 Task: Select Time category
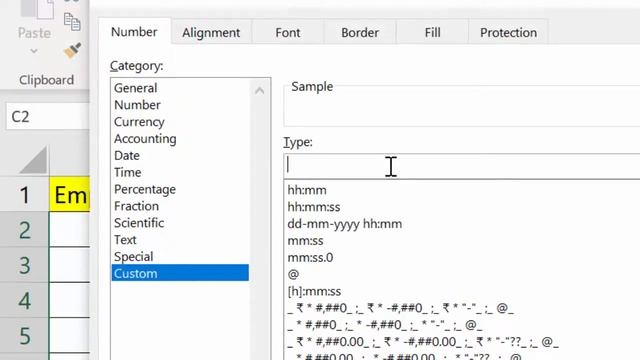pos(180,172)
